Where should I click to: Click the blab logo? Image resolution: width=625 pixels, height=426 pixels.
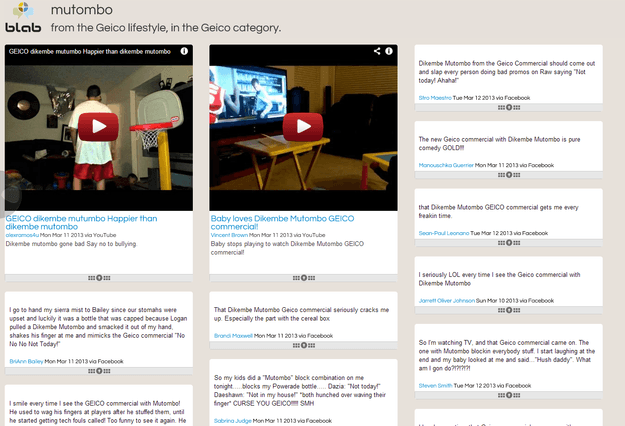coord(23,17)
